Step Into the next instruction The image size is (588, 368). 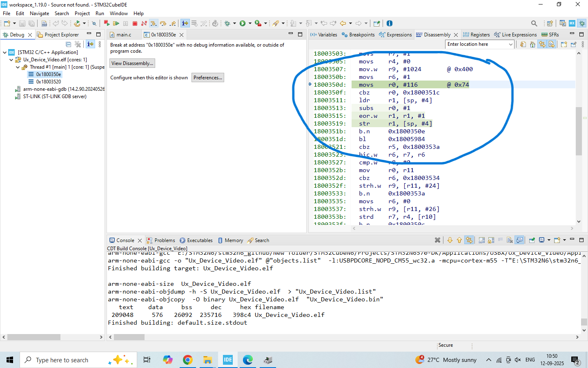(154, 23)
